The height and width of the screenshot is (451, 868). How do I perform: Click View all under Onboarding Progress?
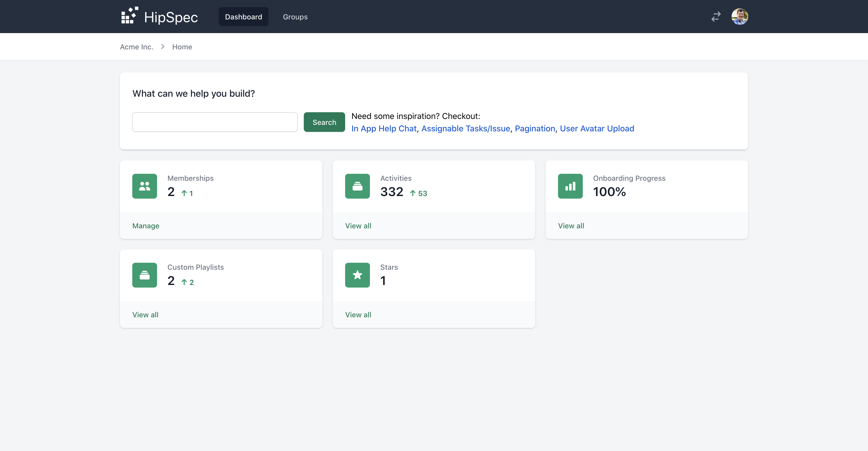pos(571,226)
